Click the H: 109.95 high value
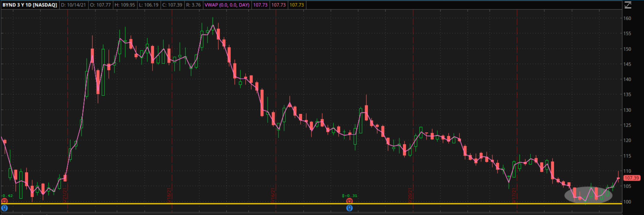This screenshot has height=215, width=644. [125, 5]
